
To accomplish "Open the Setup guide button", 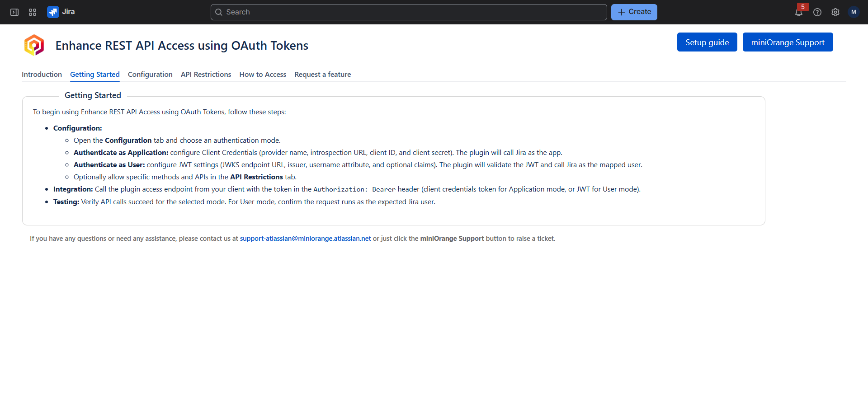I will coord(707,42).
